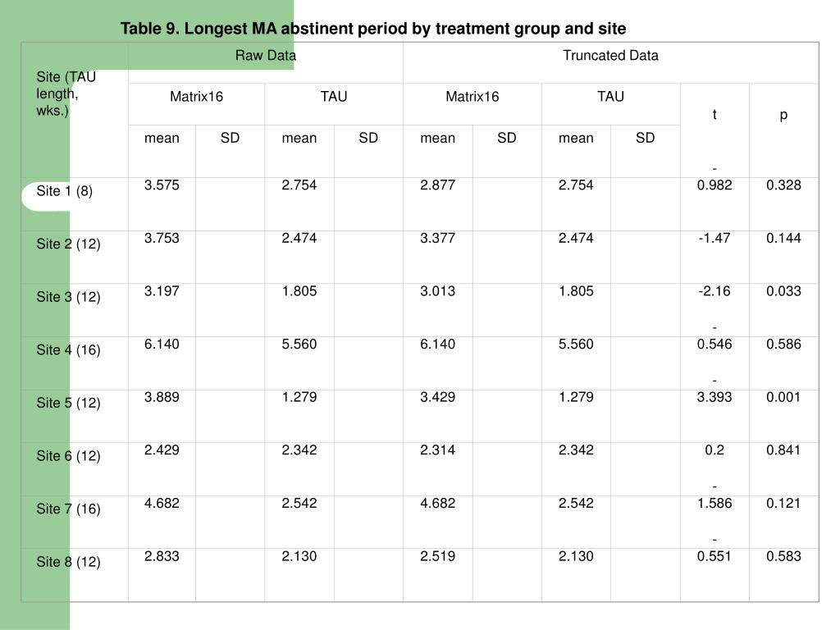Click 'Matrix16' header under Raw Data
The width and height of the screenshot is (840, 630).
197,97
